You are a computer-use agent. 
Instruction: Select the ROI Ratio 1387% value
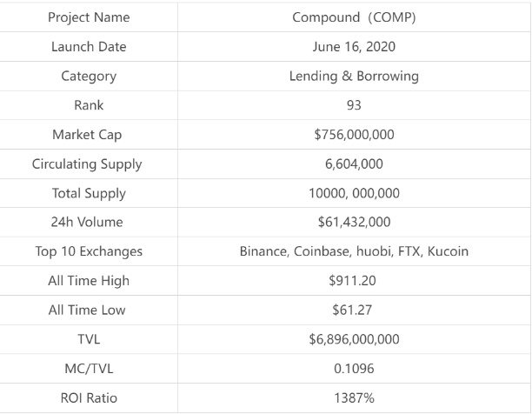tap(354, 397)
